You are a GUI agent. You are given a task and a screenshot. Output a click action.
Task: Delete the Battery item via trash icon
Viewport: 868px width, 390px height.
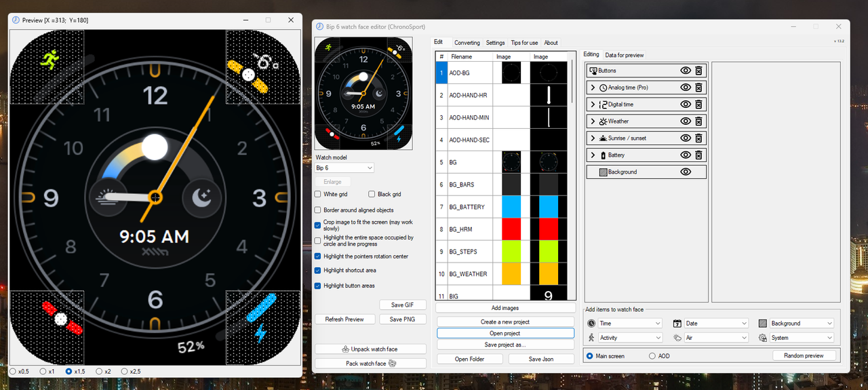(x=698, y=155)
